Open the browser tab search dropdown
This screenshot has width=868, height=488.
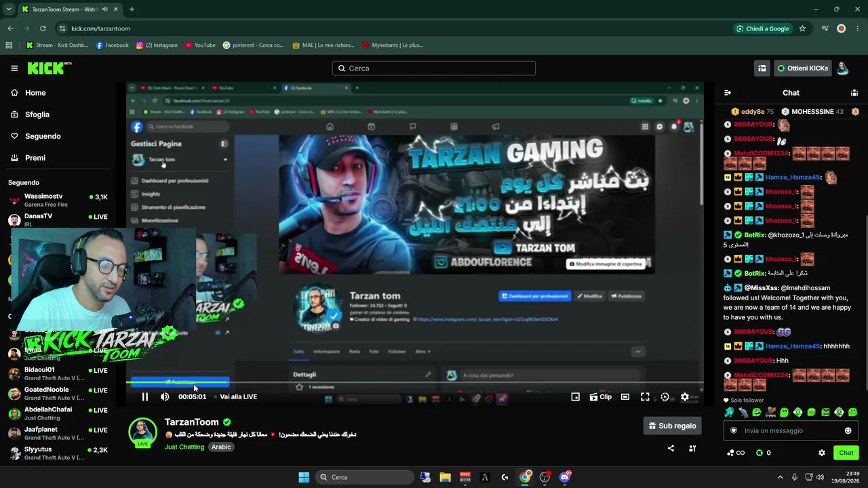click(9, 9)
